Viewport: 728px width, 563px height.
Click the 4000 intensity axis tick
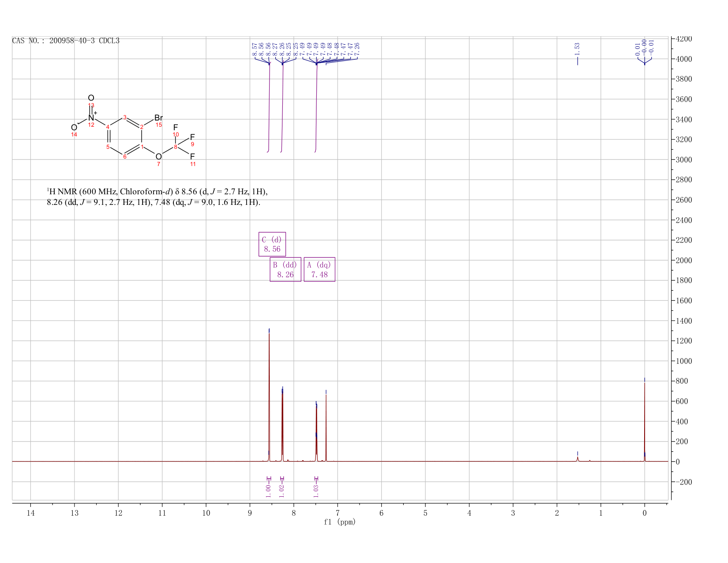684,59
